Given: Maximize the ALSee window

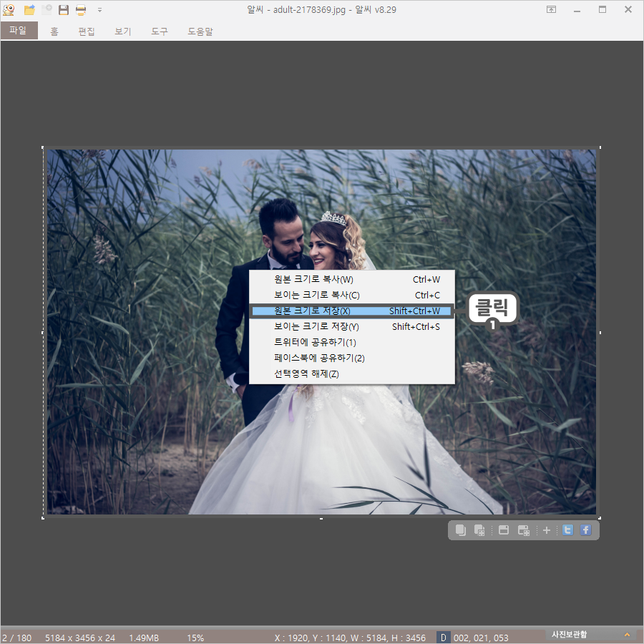Looking at the screenshot, I should coord(602,9).
